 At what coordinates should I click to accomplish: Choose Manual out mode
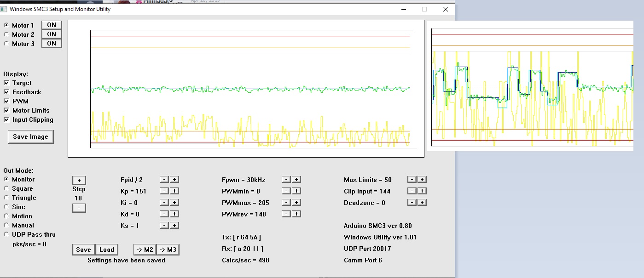click(x=6, y=225)
